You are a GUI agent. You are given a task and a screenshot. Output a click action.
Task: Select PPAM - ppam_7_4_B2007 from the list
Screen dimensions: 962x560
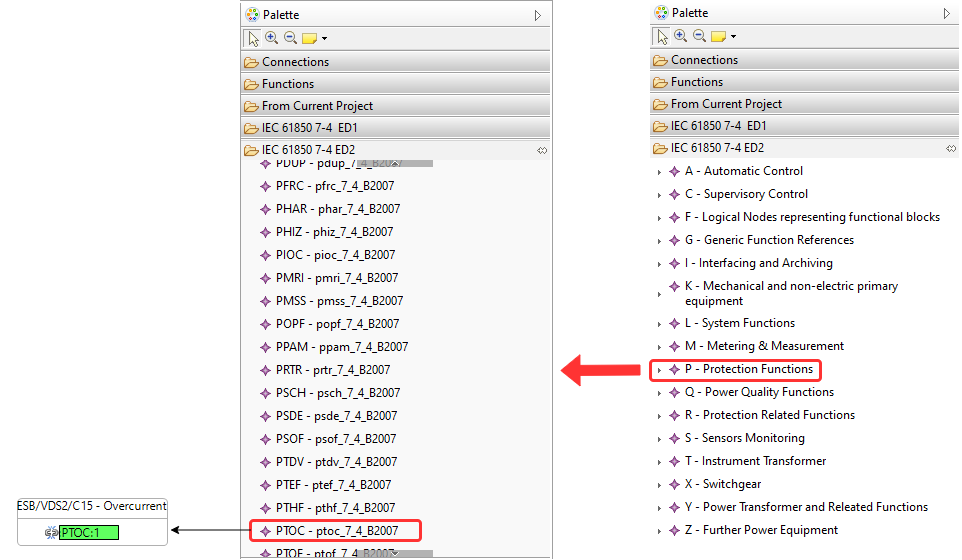coord(341,347)
